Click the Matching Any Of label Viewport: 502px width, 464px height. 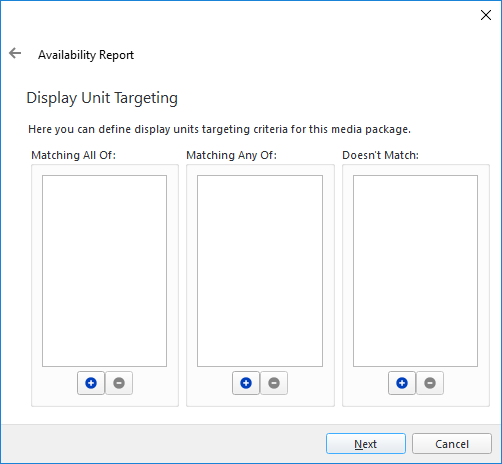coord(232,155)
